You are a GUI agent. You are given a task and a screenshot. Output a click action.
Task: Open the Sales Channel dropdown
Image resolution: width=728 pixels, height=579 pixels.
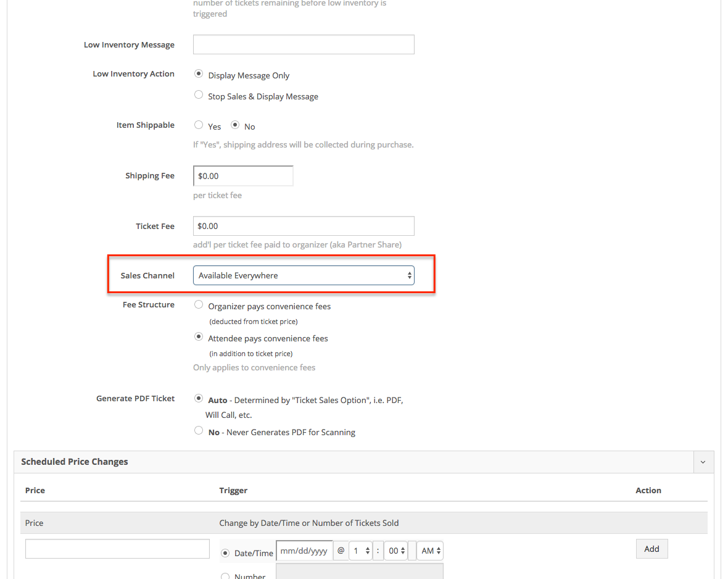[304, 275]
